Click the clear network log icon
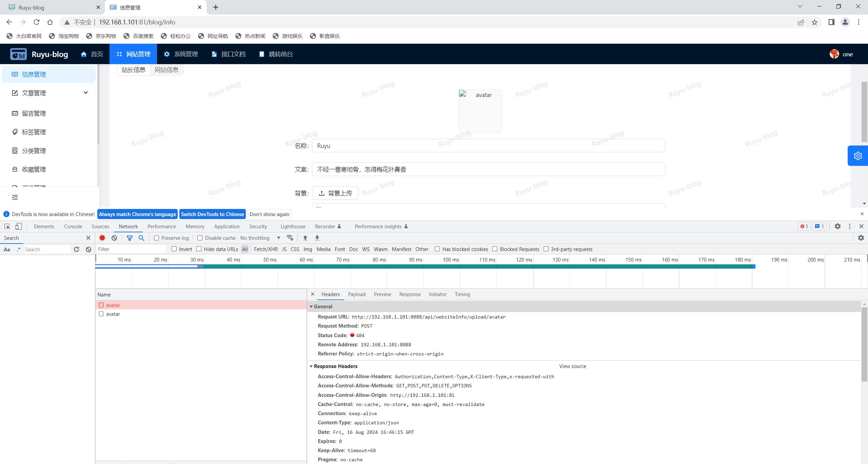 click(x=114, y=238)
